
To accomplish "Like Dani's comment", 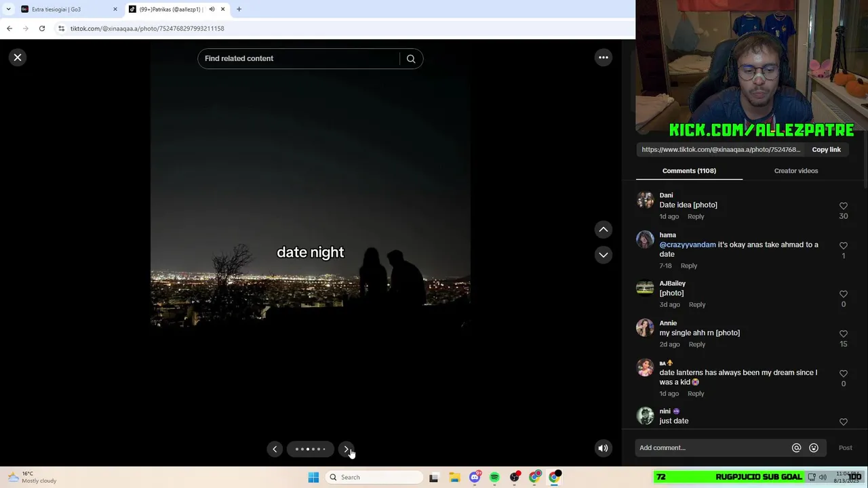I will point(844,206).
